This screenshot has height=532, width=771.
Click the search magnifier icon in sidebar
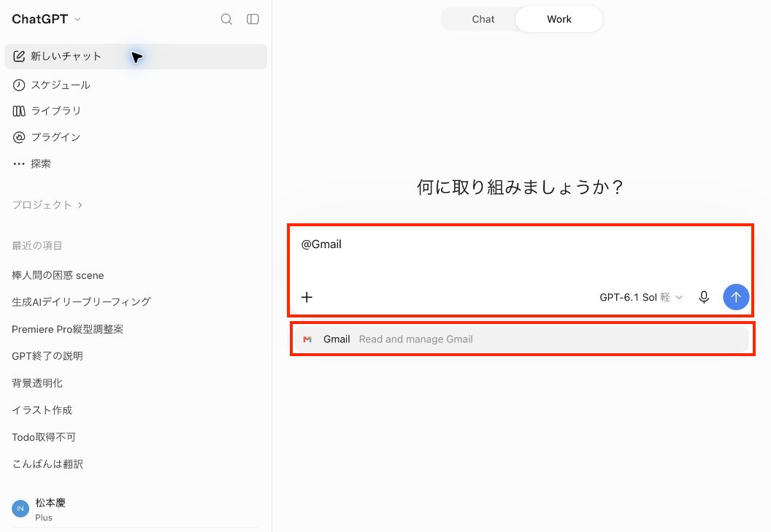(x=226, y=19)
